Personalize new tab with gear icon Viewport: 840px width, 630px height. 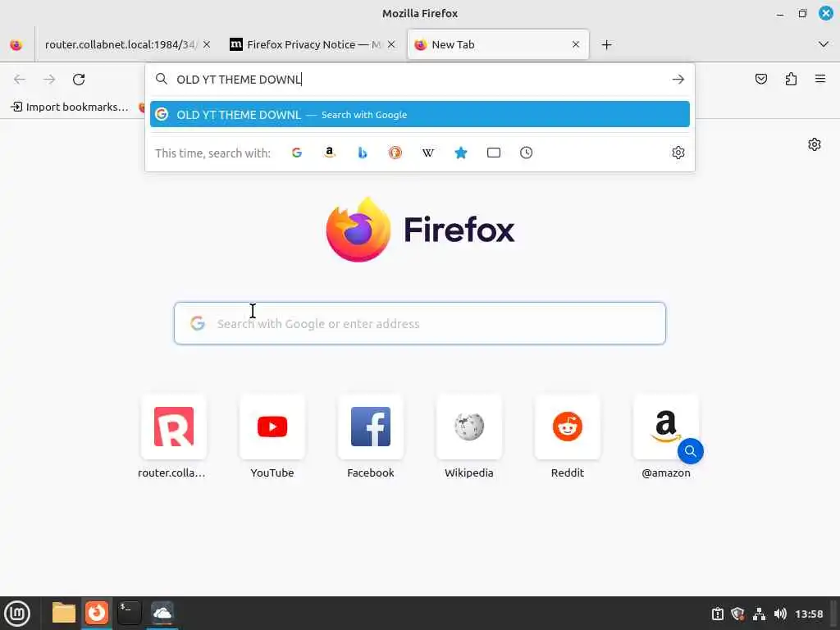(x=815, y=144)
